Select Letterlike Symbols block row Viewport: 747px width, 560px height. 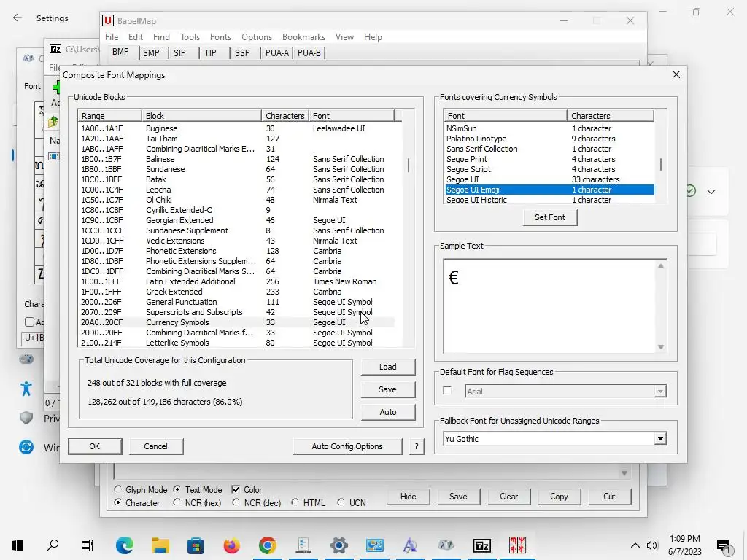(x=236, y=343)
